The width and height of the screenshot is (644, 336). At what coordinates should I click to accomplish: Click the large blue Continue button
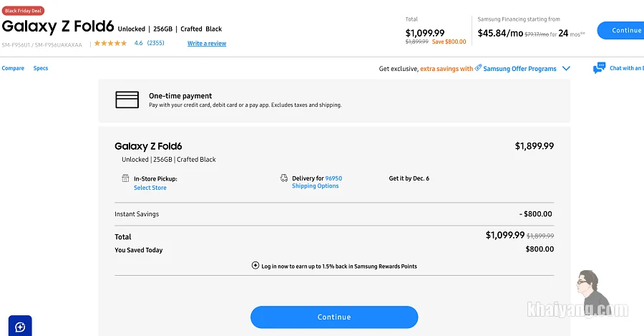[x=334, y=317]
